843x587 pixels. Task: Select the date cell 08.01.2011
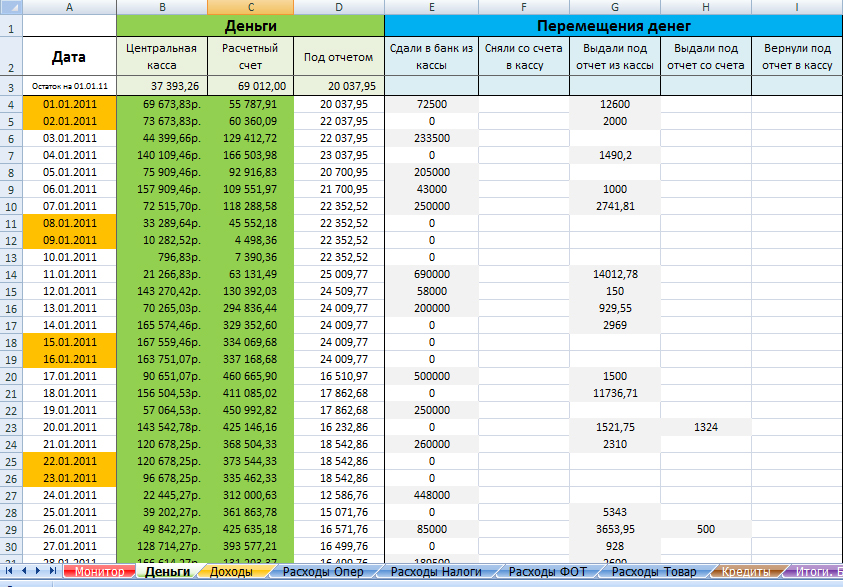point(69,223)
